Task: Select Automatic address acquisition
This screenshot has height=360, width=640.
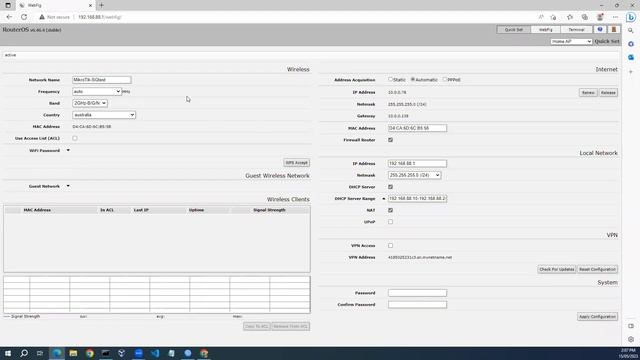Action: point(413,79)
